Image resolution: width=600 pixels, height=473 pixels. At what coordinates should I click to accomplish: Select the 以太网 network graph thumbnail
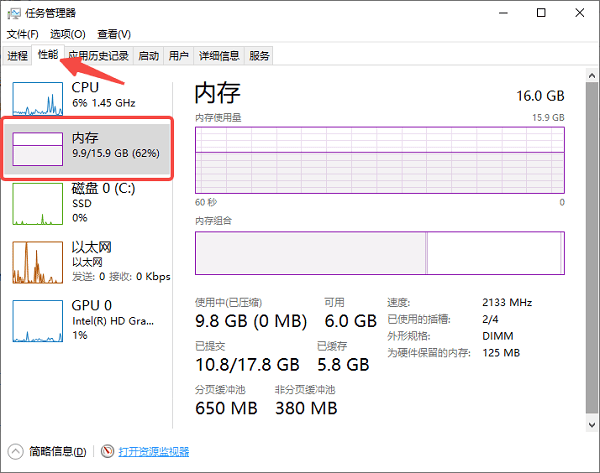[37, 261]
